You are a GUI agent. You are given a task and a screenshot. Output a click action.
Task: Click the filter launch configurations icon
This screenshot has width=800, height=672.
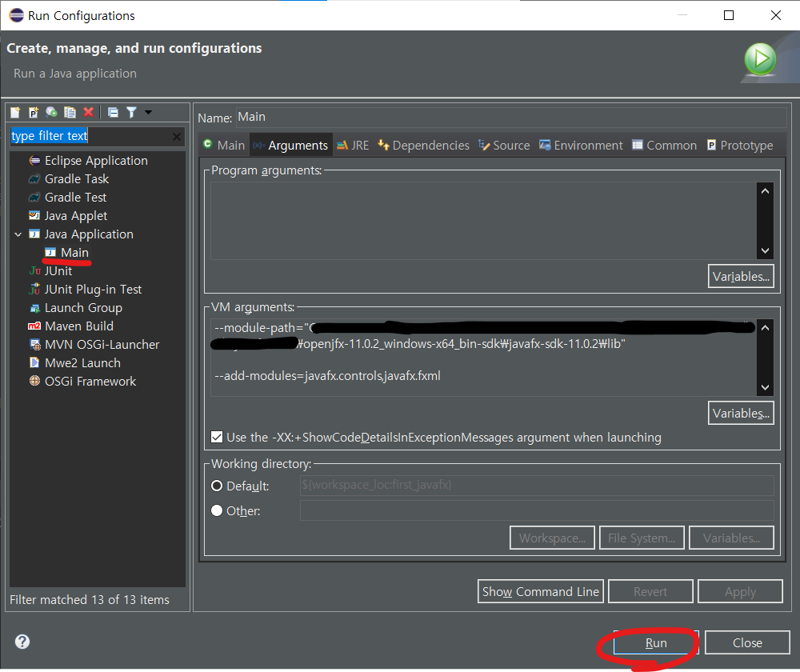pyautogui.click(x=132, y=112)
